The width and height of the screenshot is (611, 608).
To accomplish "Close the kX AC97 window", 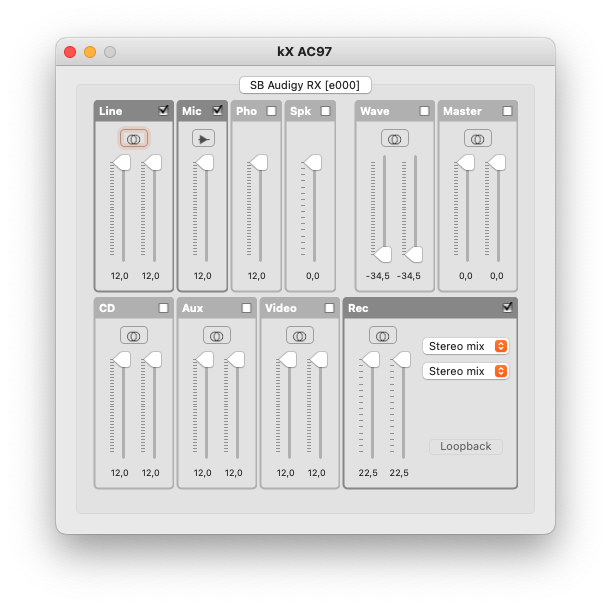I will coord(70,52).
